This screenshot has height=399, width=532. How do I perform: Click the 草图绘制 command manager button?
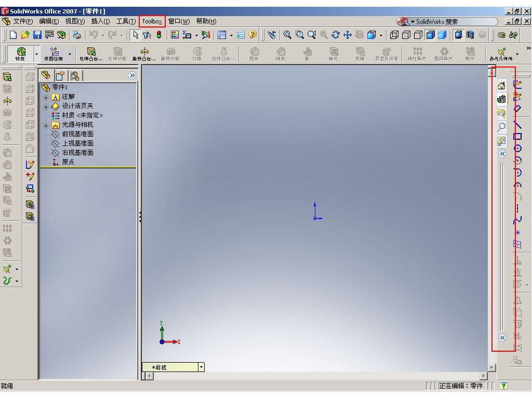54,54
